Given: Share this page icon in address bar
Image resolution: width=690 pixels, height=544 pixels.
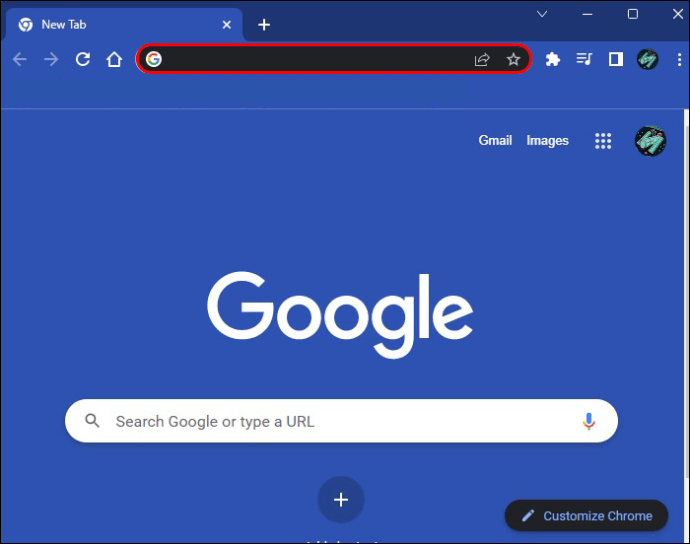Looking at the screenshot, I should tap(482, 59).
